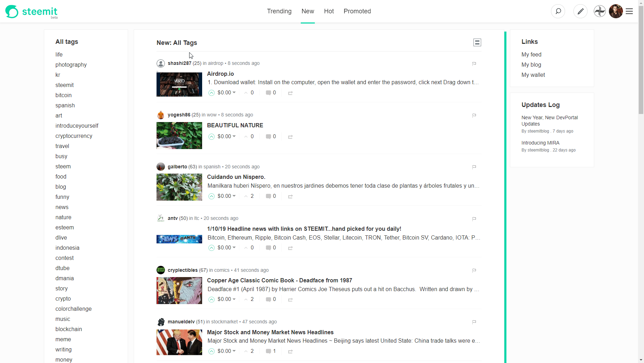The height and width of the screenshot is (363, 644).
Task: Resteem the Cuidando un Níspero post
Action: coord(290,196)
